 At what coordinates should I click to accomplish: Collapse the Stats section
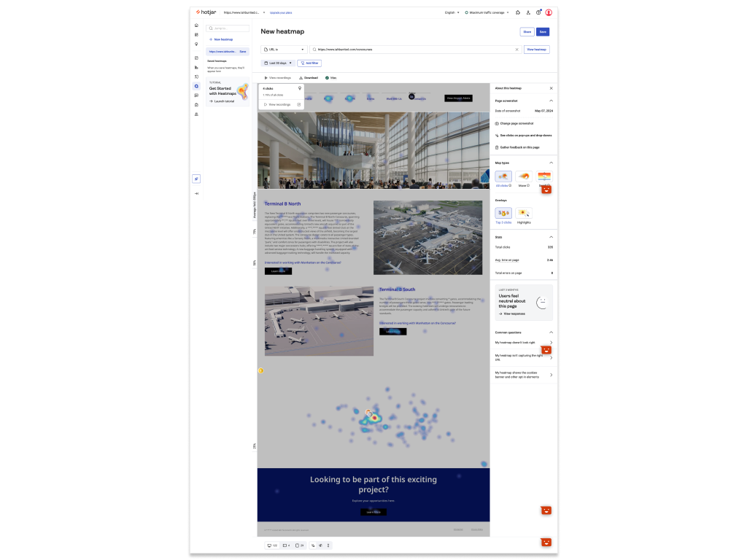[551, 237]
